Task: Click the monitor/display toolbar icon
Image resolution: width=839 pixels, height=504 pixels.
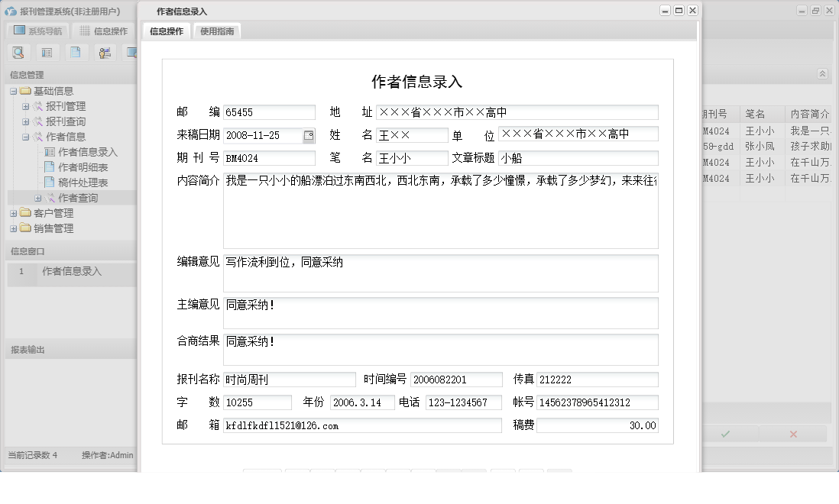Action: tap(132, 52)
